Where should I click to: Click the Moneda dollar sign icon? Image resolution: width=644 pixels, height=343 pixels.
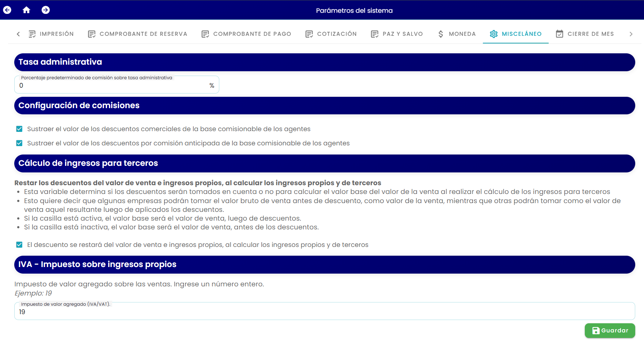pos(441,34)
